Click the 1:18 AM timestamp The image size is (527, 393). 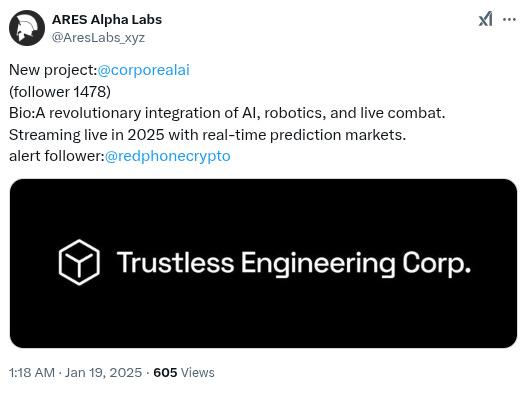pyautogui.click(x=32, y=372)
